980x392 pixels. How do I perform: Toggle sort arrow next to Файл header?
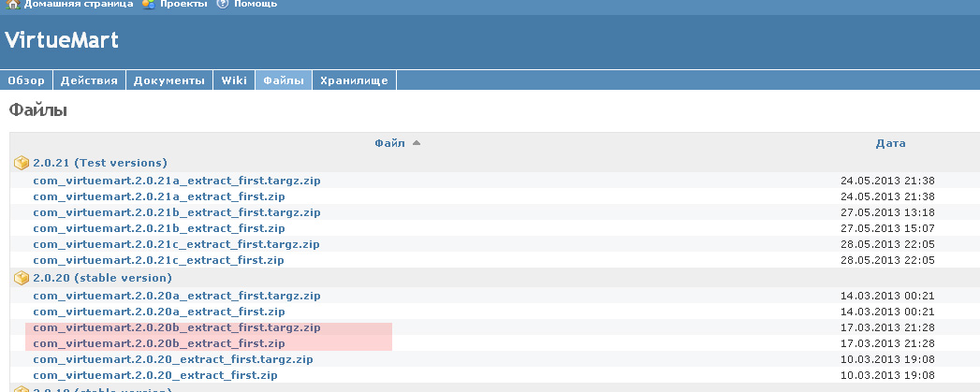click(416, 143)
